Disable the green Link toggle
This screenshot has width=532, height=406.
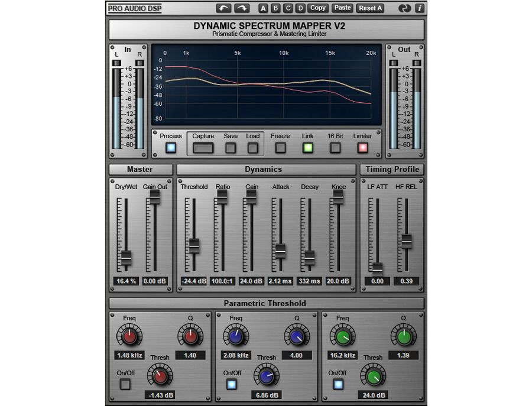tap(307, 147)
